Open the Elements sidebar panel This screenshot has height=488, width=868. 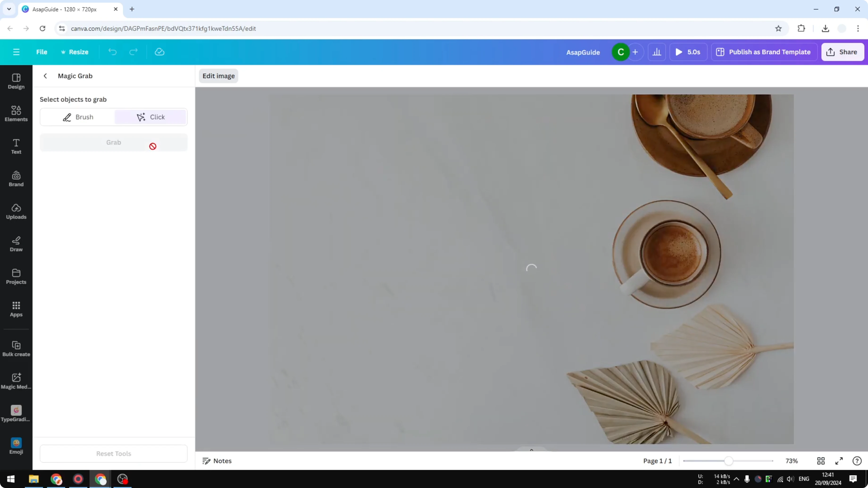[x=16, y=114]
